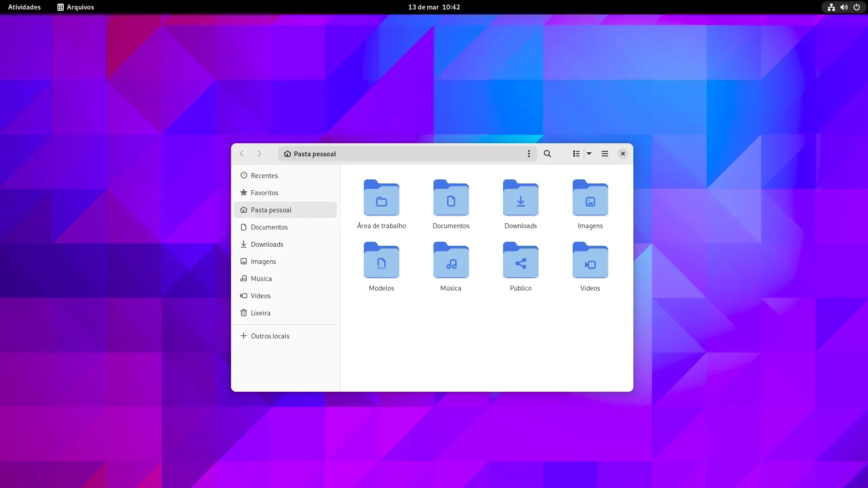Screen dimensions: 868x488
Task: Close the Arquivos window
Action: click(623, 154)
